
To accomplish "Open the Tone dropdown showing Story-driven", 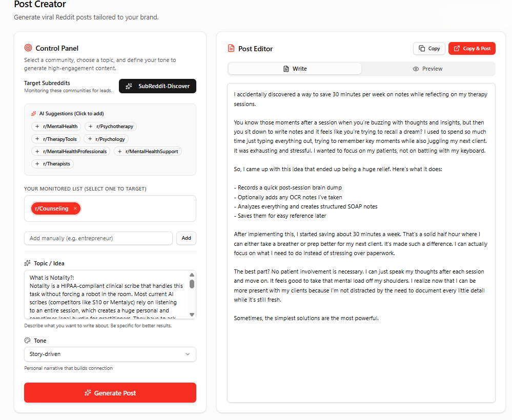I will 110,354.
